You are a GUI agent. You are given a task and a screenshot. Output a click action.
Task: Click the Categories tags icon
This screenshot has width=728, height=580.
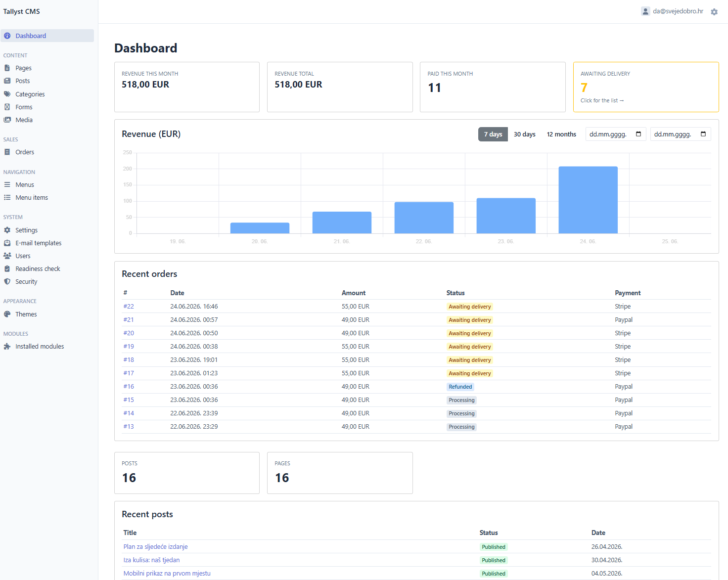[x=7, y=94]
